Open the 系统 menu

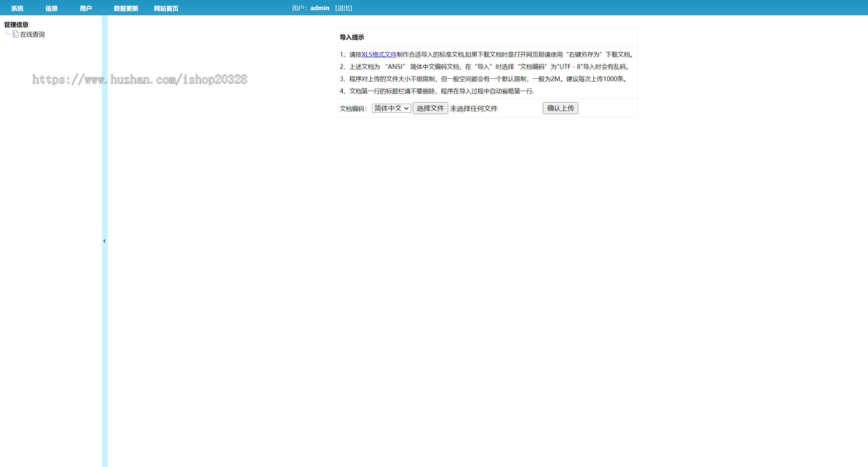coord(17,9)
